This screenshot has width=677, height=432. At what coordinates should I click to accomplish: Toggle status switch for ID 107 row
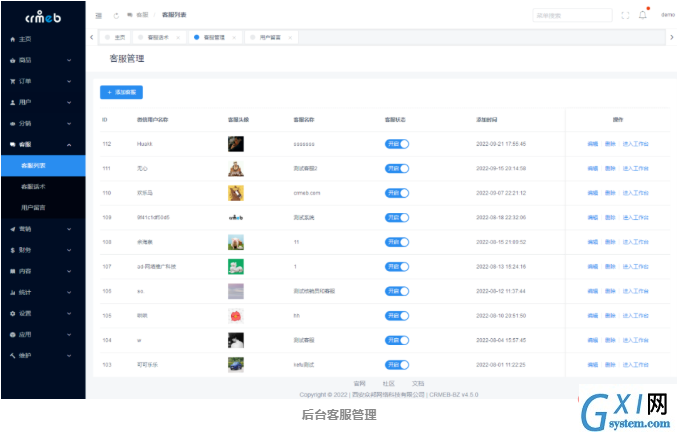(397, 267)
